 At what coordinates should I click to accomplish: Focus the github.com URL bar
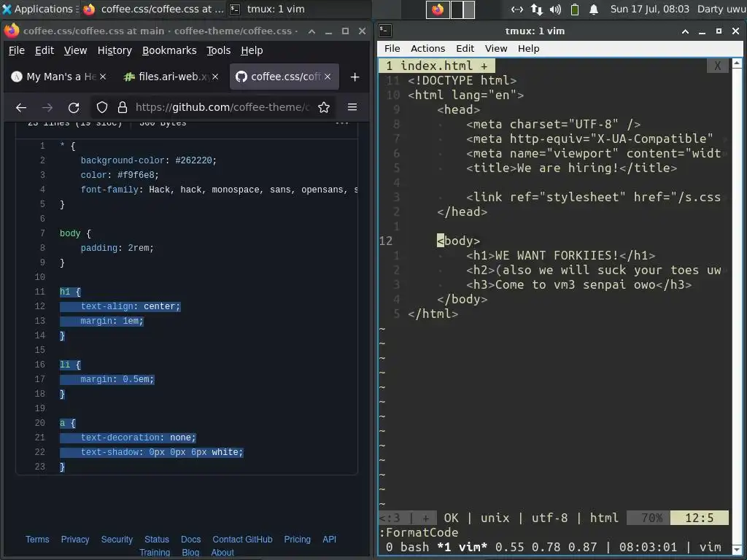[222, 108]
